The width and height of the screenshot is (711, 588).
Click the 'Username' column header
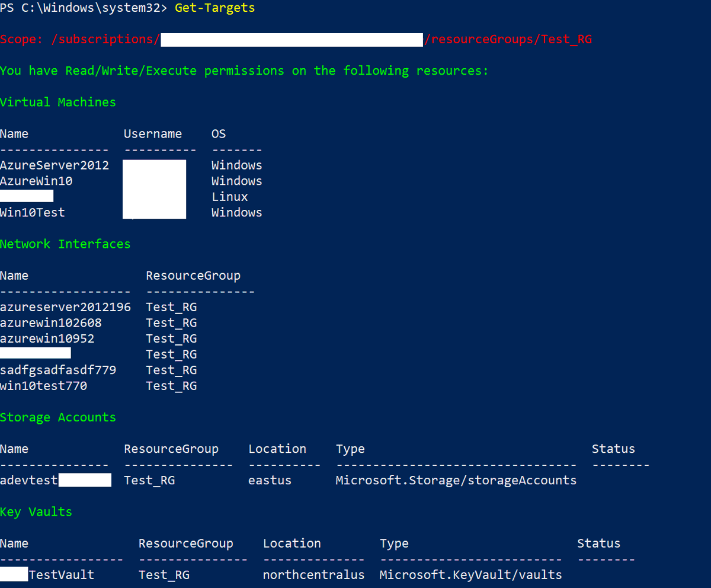tap(153, 134)
